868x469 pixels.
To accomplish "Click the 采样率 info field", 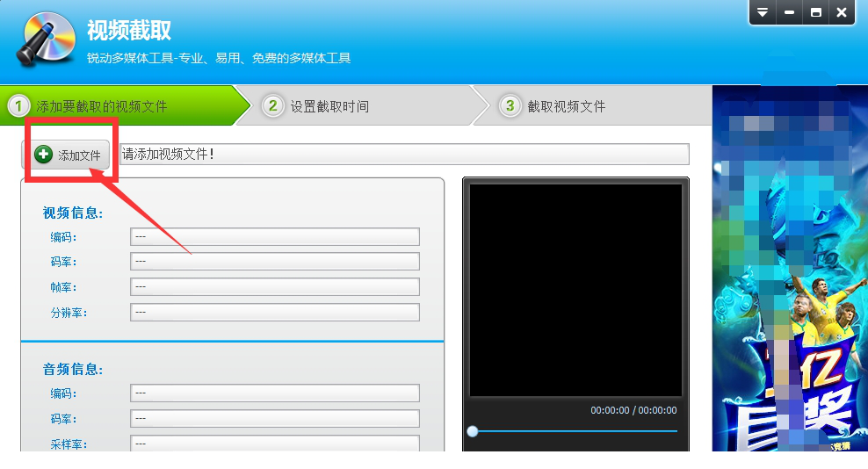I will pyautogui.click(x=274, y=444).
